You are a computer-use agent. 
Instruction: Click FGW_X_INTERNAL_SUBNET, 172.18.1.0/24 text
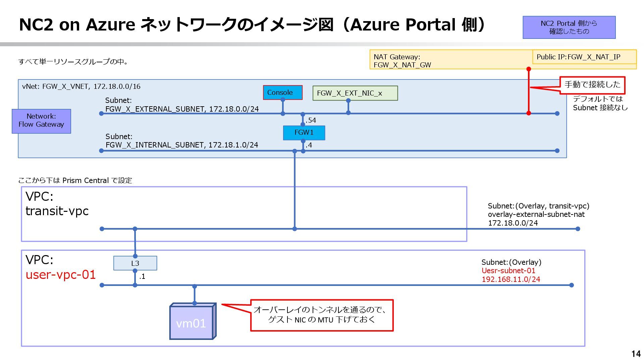click(x=182, y=145)
